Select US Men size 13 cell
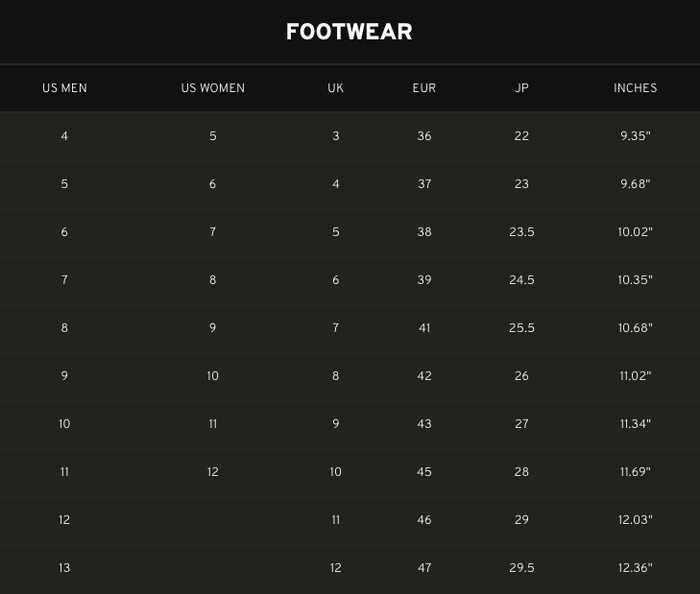The height and width of the screenshot is (594, 700). 64,568
